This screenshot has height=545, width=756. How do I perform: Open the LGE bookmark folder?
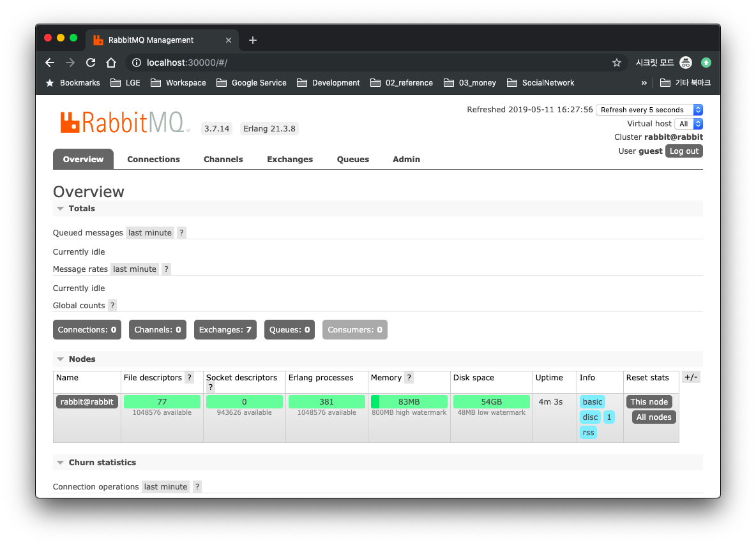pos(125,83)
